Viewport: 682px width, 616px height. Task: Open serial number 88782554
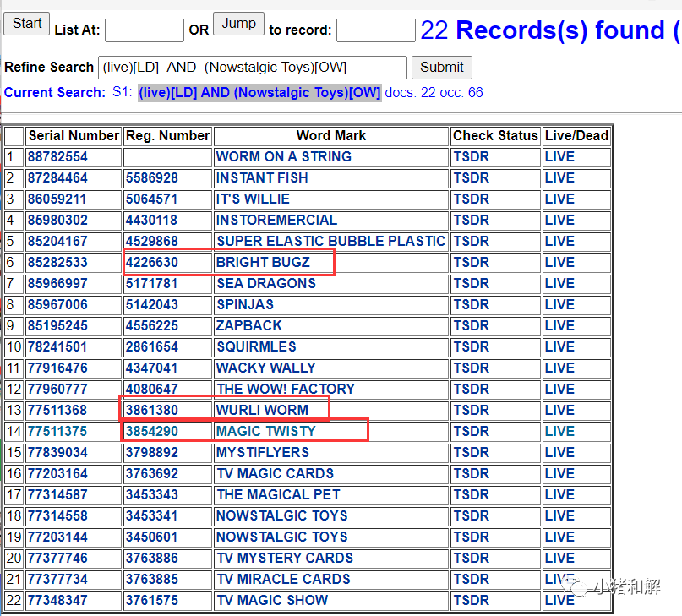[x=57, y=156]
